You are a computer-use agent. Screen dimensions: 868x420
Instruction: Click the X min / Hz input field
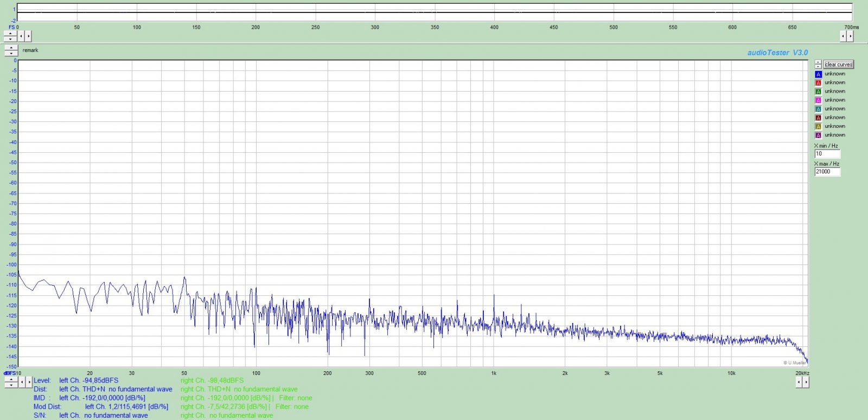coord(827,154)
